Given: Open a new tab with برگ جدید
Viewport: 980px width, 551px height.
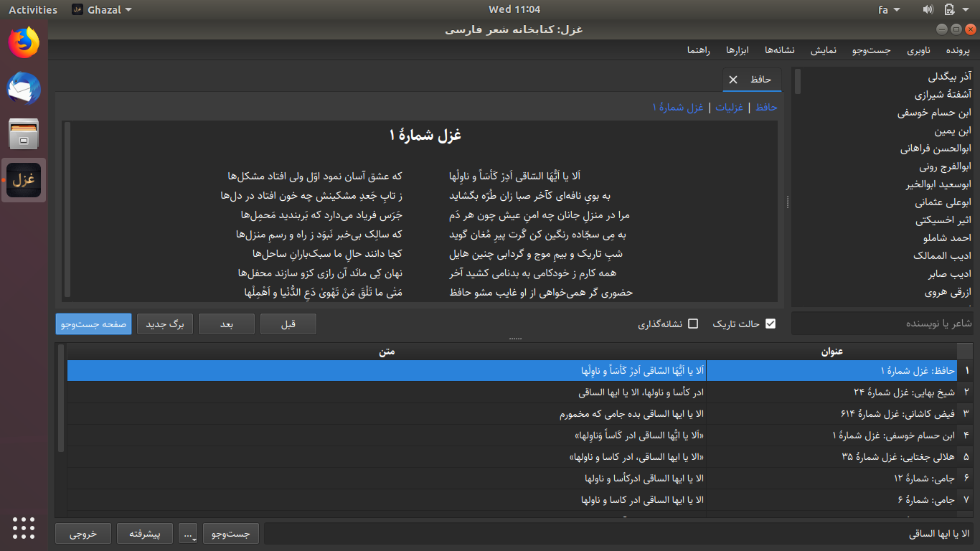Looking at the screenshot, I should [x=165, y=324].
